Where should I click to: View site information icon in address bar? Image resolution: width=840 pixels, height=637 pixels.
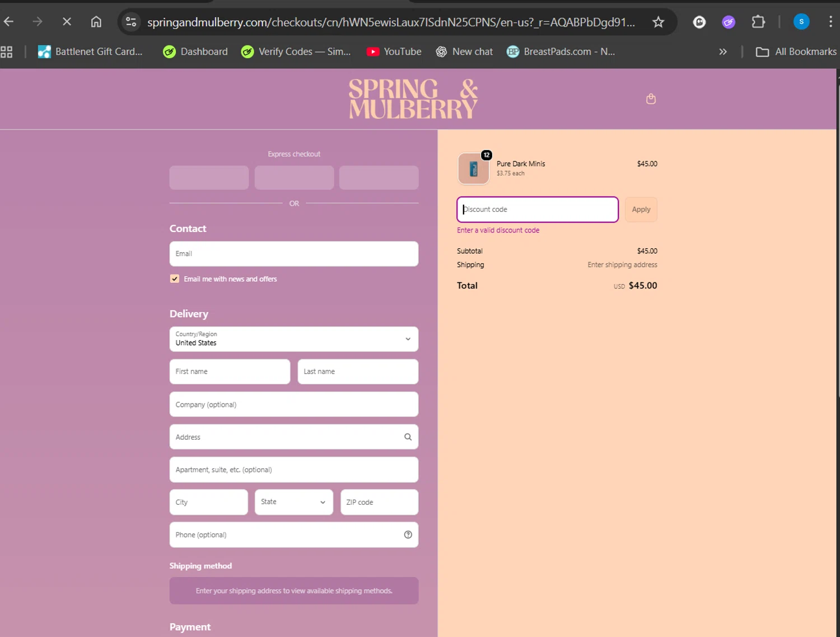[131, 22]
